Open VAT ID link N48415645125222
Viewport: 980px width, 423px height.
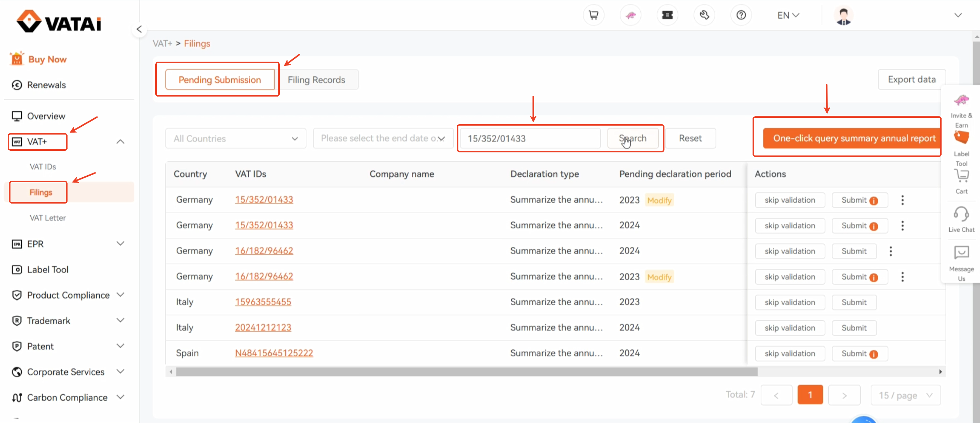pos(274,353)
